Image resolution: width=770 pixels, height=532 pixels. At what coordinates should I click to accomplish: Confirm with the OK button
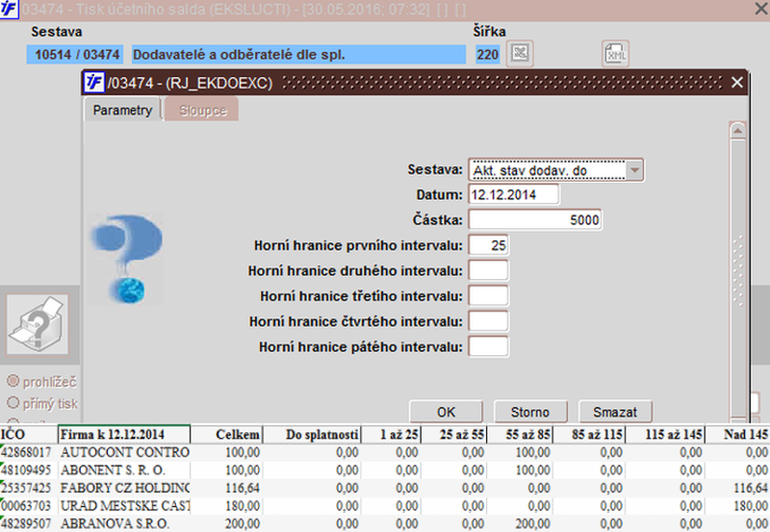[446, 412]
